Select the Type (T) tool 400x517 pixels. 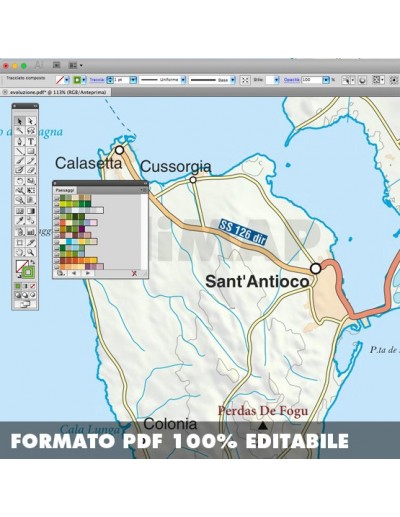tap(31, 141)
